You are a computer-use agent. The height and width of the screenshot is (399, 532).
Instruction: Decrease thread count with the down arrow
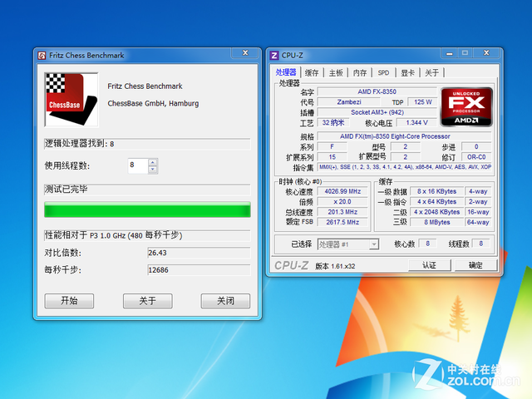click(153, 169)
